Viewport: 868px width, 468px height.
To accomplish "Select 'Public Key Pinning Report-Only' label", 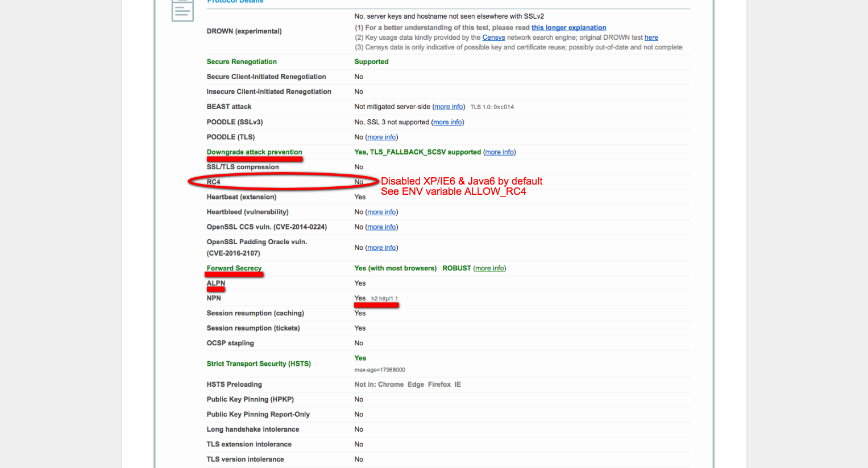I will point(258,415).
